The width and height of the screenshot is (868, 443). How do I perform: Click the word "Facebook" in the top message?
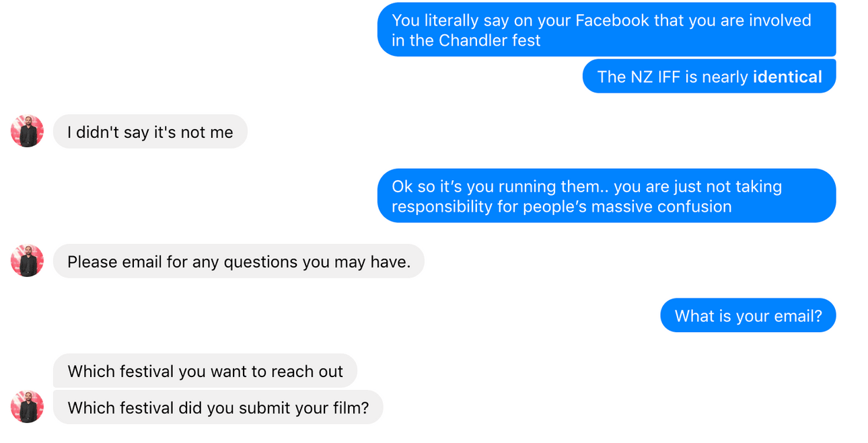[x=612, y=20]
